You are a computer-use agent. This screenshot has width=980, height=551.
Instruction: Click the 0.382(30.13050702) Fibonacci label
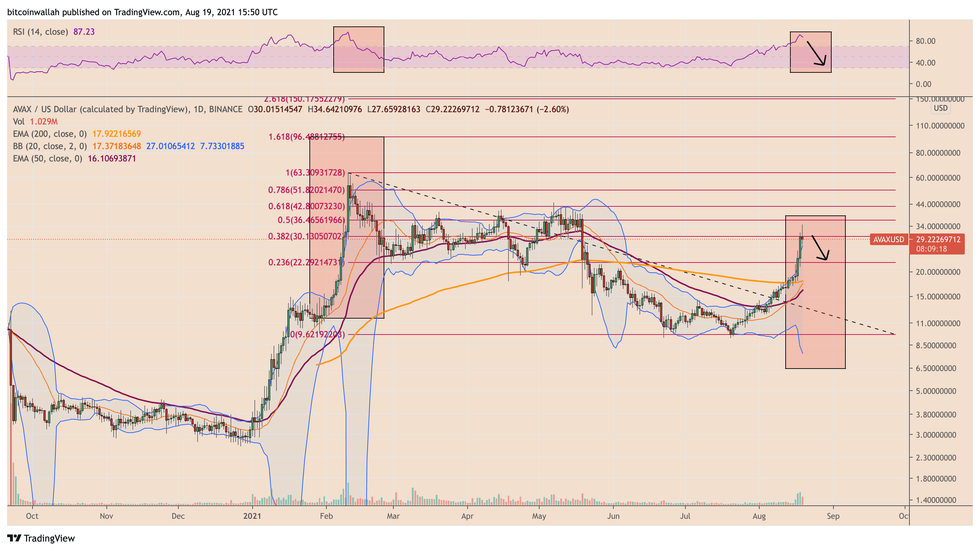pyautogui.click(x=307, y=236)
